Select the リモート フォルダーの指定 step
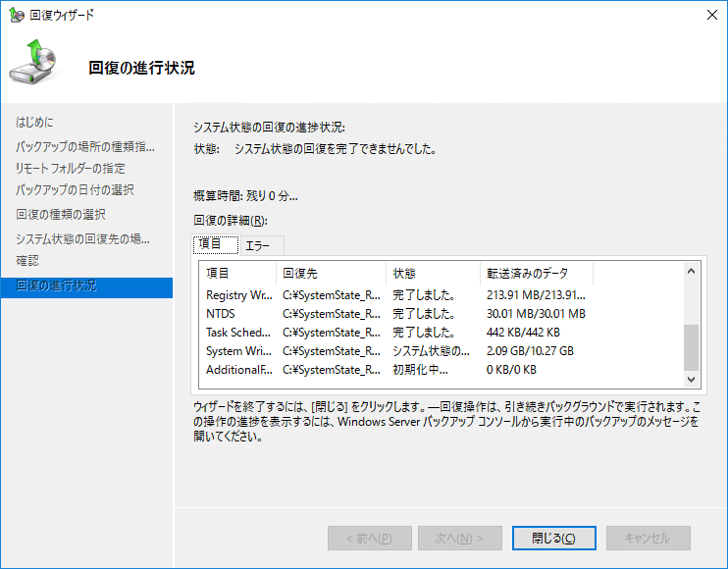Screen dimensions: 728x569 coord(70,168)
